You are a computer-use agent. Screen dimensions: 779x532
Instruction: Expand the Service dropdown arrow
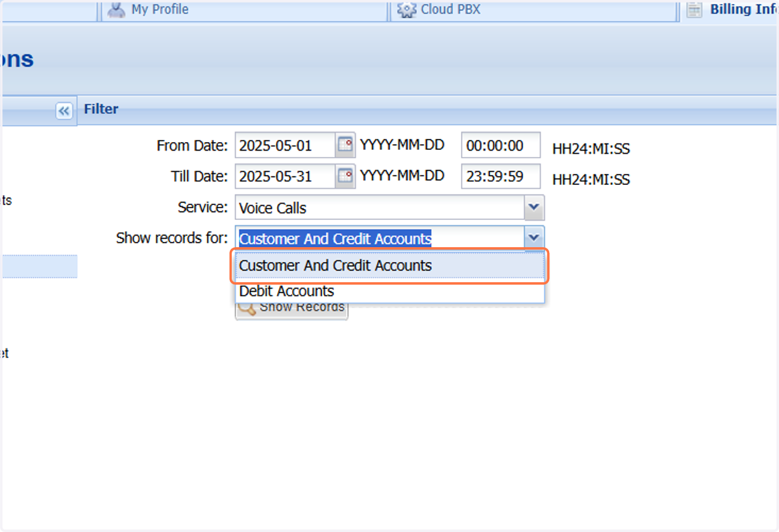[534, 208]
